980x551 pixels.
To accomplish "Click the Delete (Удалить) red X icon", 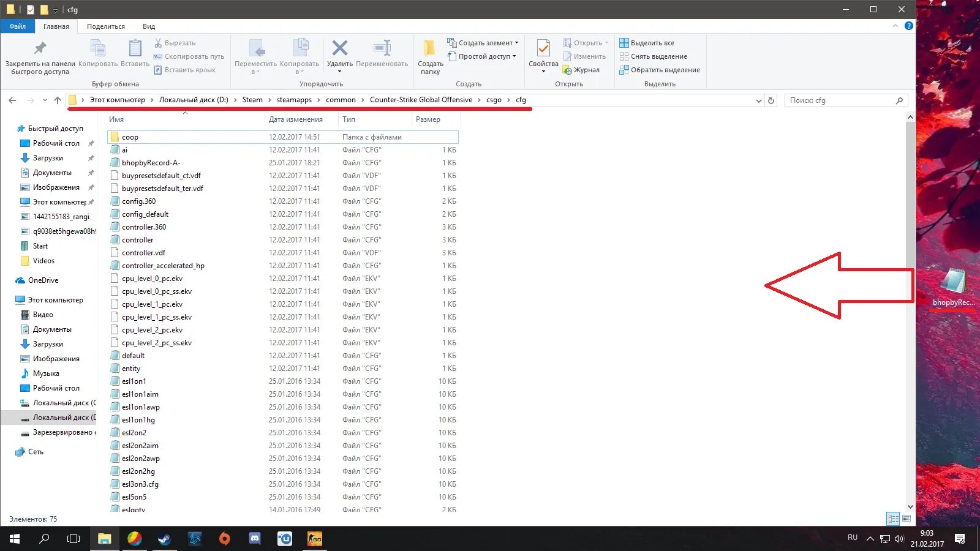I will [x=340, y=48].
